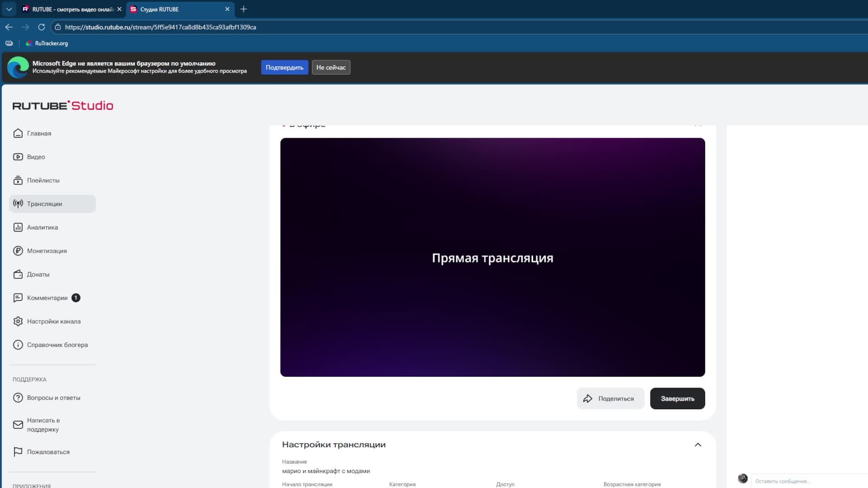This screenshot has height=488, width=868.
Task: Click the Справочник блогера info icon
Action: point(18,345)
